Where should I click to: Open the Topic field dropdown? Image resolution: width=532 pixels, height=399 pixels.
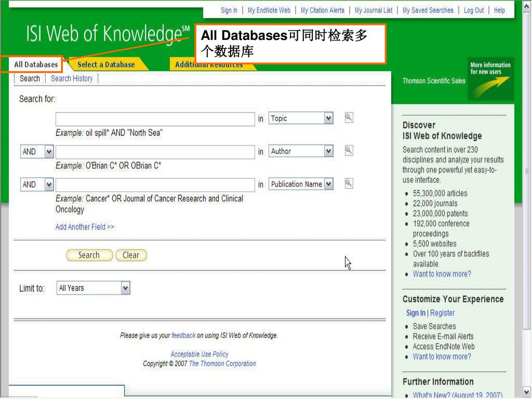coord(328,118)
